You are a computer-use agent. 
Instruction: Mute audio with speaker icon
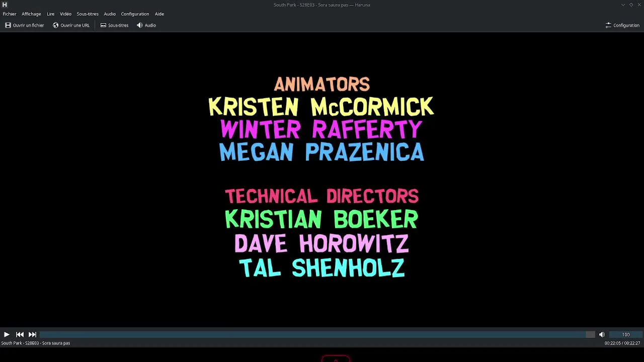[x=602, y=334]
